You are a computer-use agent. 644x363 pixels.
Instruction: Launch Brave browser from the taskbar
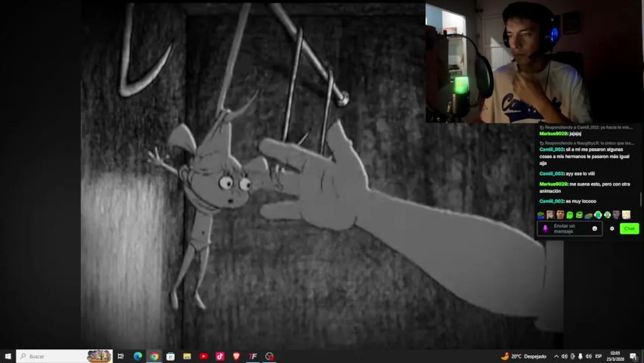236,356
